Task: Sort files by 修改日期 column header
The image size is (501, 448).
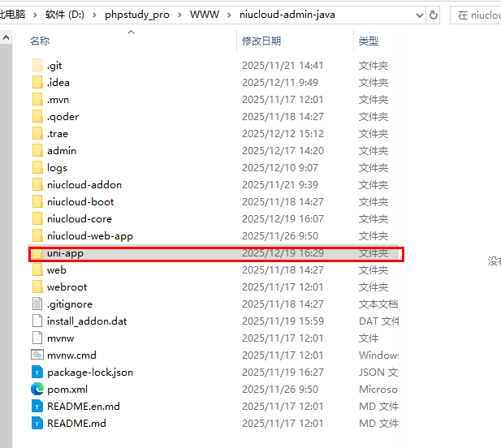Action: pos(261,41)
